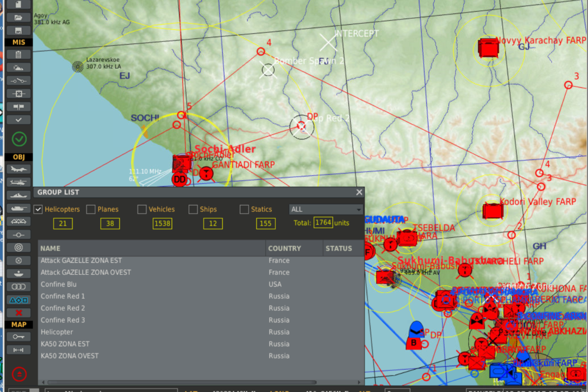Enable the Vehicles filter checkbox
The width and height of the screenshot is (588, 392).
point(142,209)
